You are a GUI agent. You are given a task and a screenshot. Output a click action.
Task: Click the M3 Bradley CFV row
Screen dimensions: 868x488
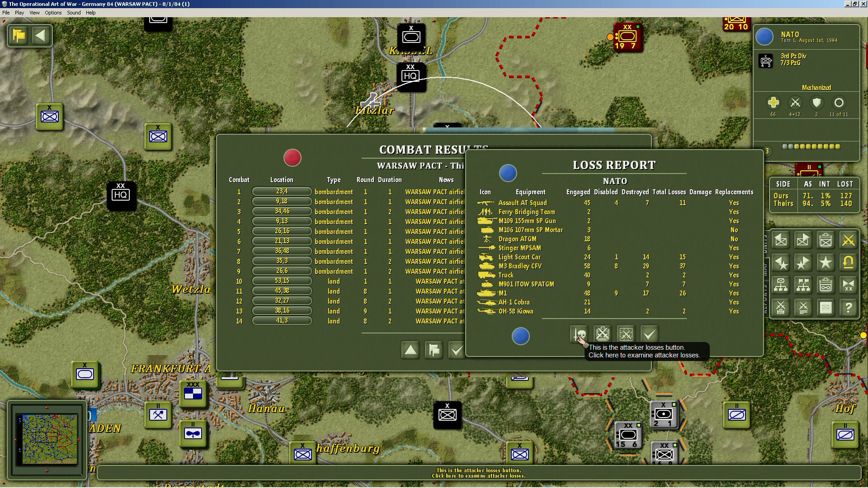(x=615, y=266)
